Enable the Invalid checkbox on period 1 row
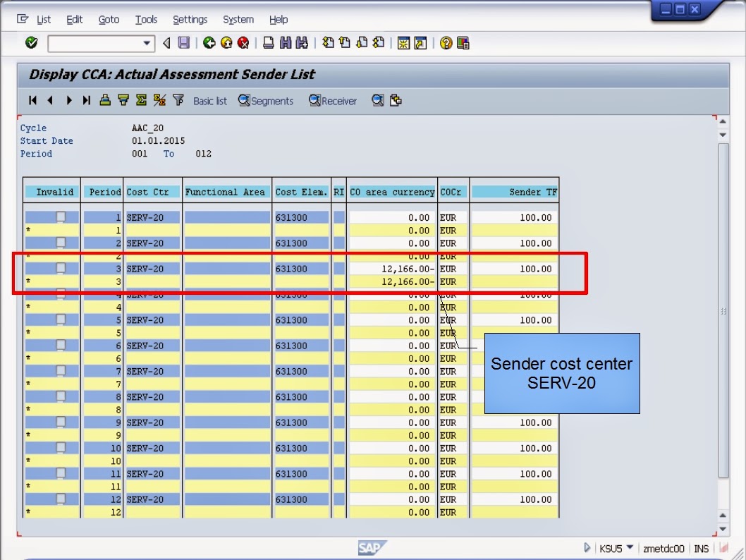 pos(62,217)
